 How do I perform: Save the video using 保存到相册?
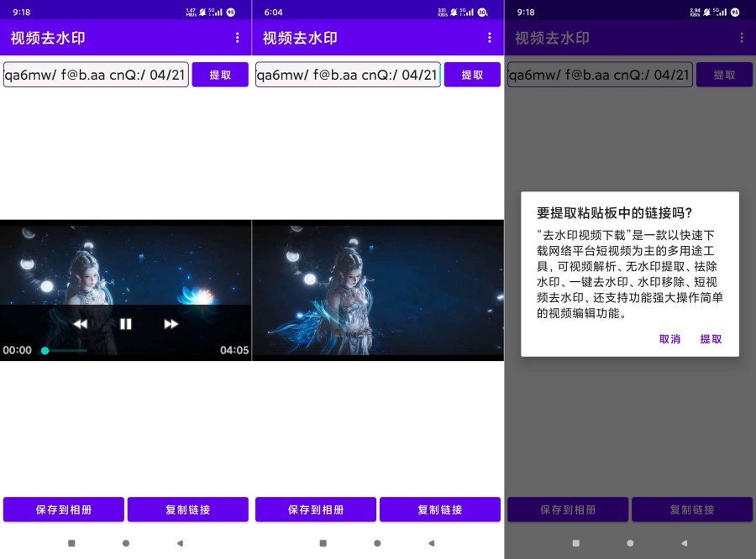63,509
